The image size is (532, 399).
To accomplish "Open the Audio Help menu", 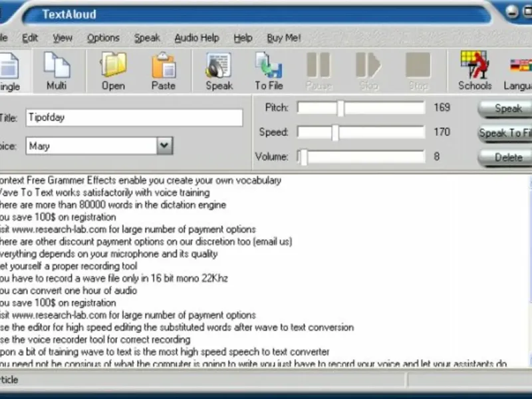I will pos(197,38).
